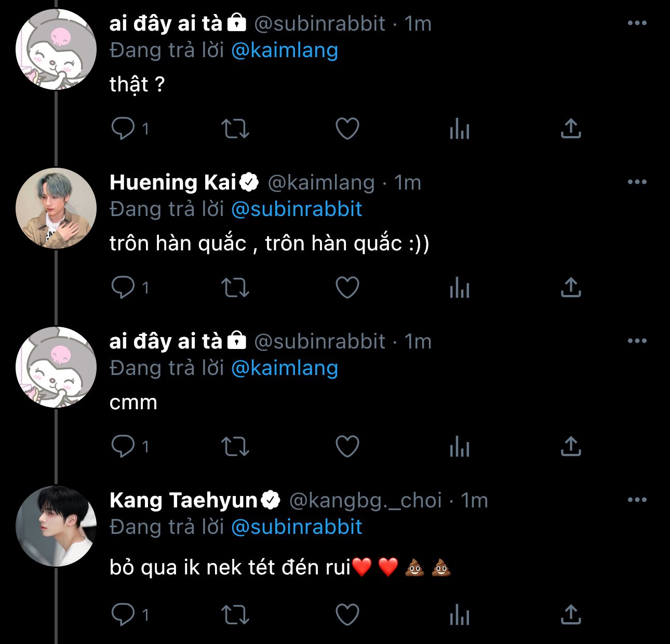The height and width of the screenshot is (644, 670).
Task: Retweet the "thật ?" reply
Action: click(235, 129)
